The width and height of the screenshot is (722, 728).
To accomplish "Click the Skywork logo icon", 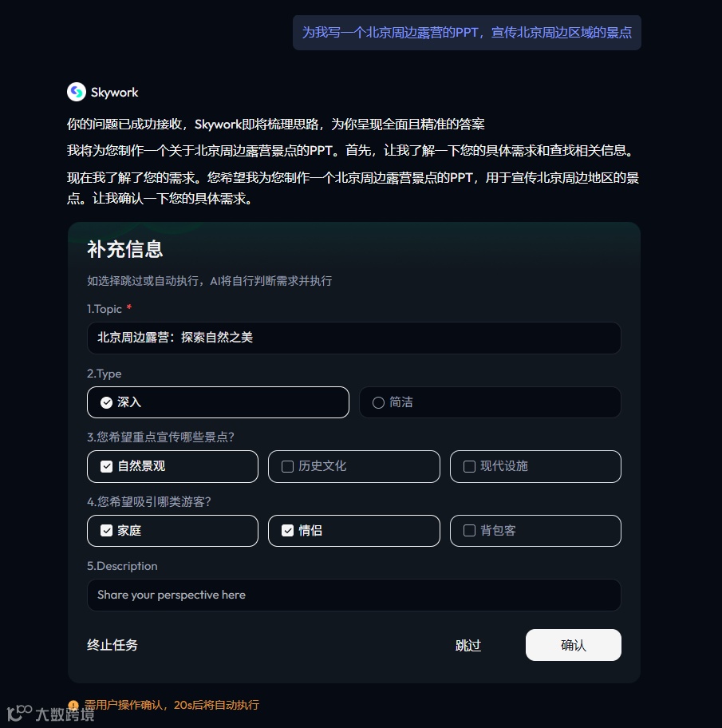I will tap(77, 92).
